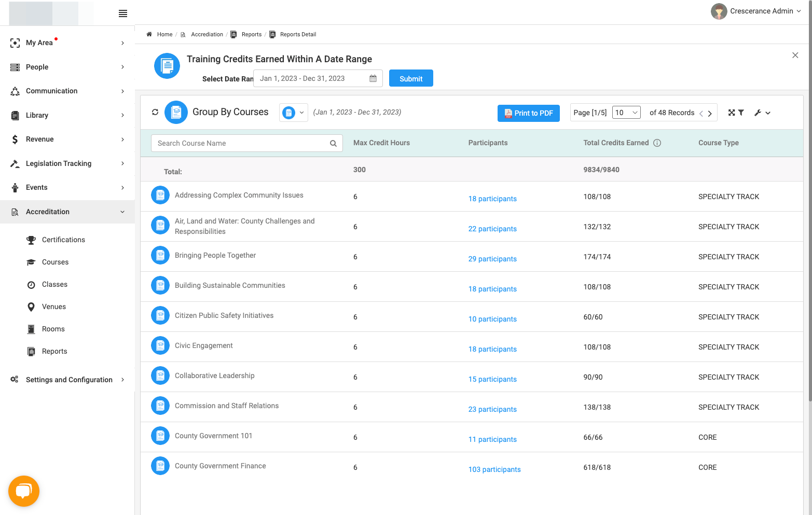Click the Search Course Name field
The image size is (812, 515).
point(247,143)
